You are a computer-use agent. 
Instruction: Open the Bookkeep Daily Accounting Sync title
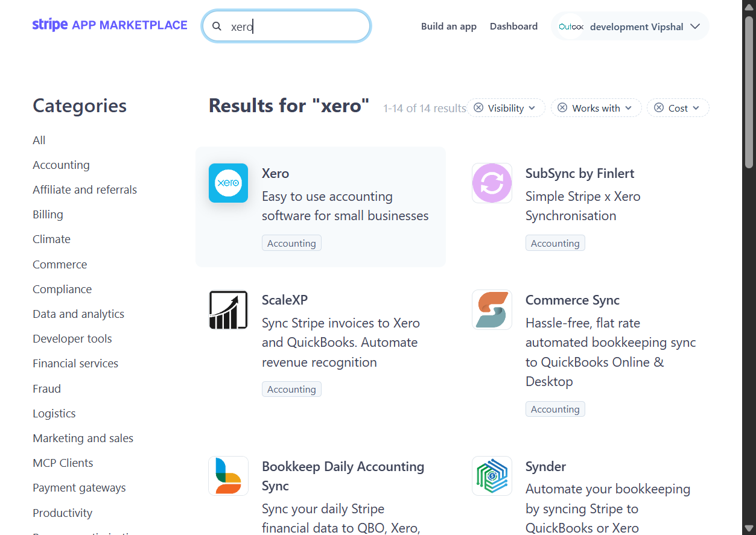tap(343, 476)
